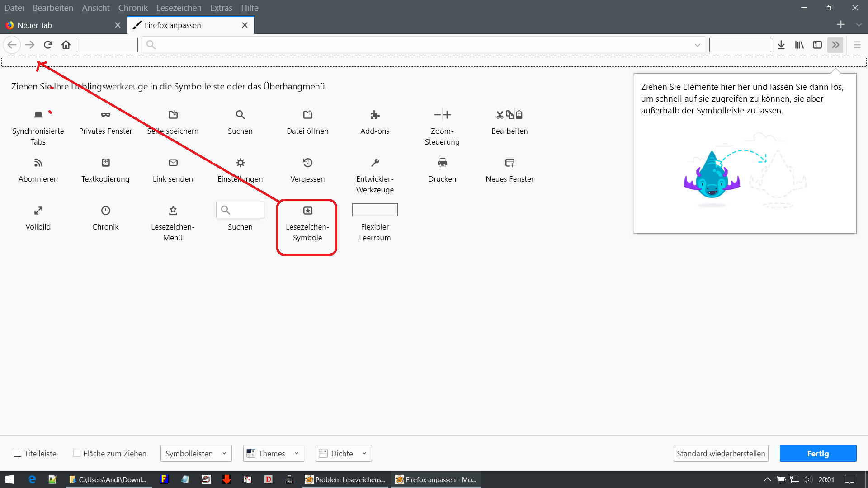Click the Drucken printer icon
This screenshot has width=868, height=488.
(x=442, y=163)
